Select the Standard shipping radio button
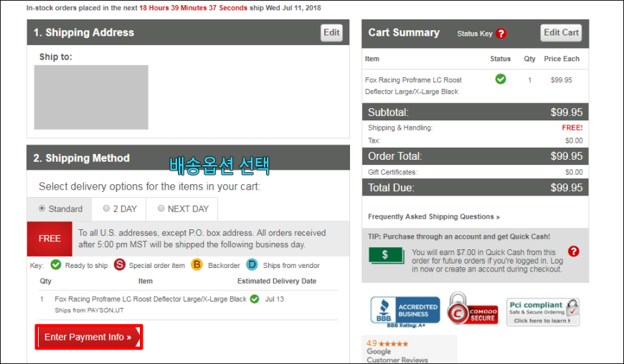This screenshot has height=364, width=624. (42, 209)
